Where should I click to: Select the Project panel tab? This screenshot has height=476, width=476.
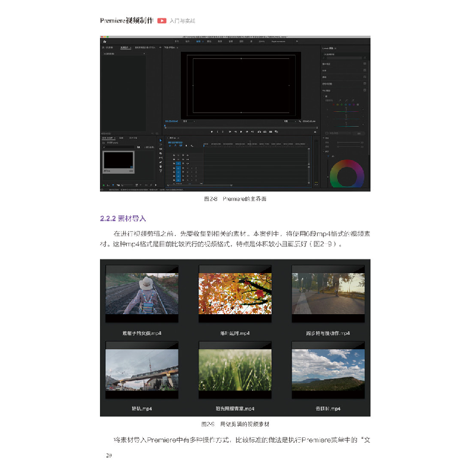pos(109,138)
